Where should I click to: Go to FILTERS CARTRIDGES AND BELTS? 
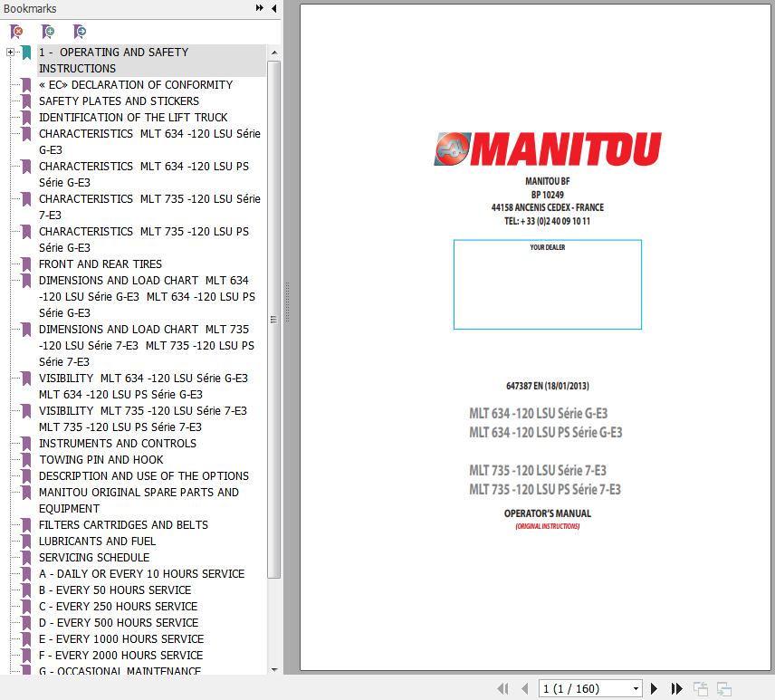[x=123, y=525]
